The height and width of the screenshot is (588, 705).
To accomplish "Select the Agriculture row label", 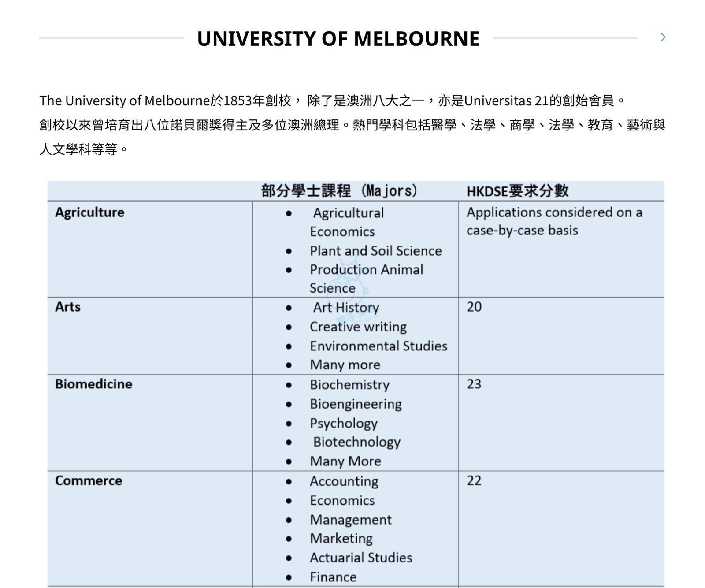I will coord(89,212).
